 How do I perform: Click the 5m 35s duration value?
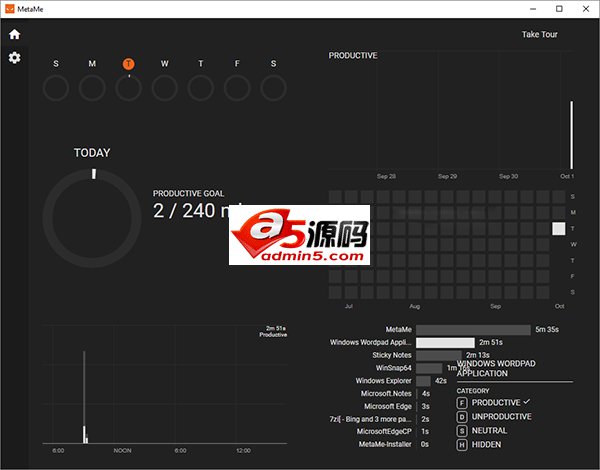(x=547, y=330)
